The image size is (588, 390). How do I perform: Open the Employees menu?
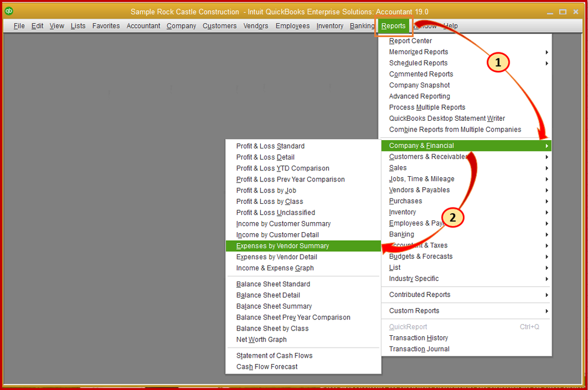(293, 26)
